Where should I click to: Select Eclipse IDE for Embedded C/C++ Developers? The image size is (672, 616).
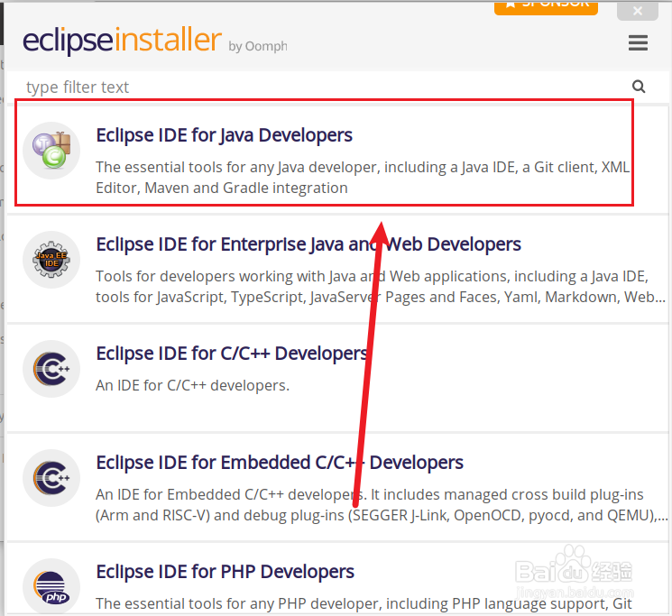coord(280,463)
